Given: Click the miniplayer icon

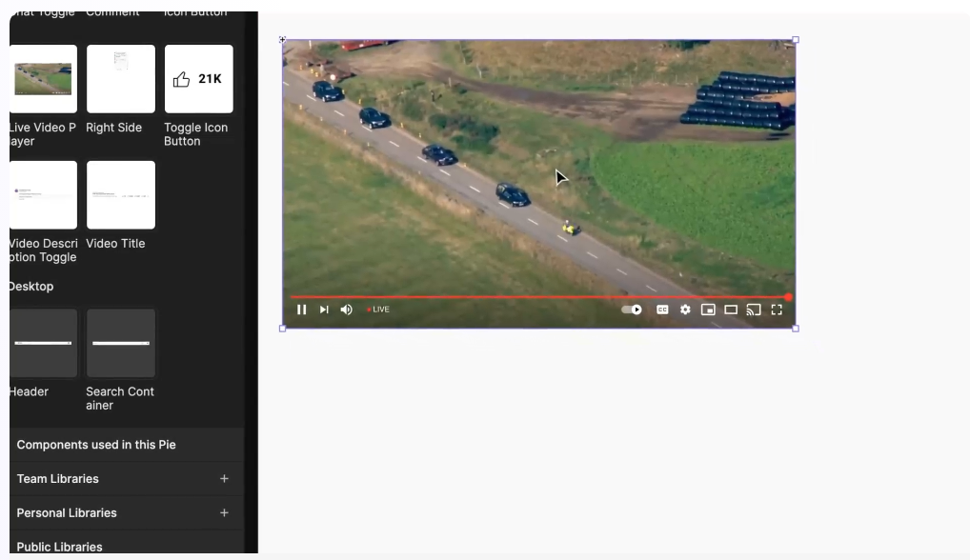Looking at the screenshot, I should point(708,310).
